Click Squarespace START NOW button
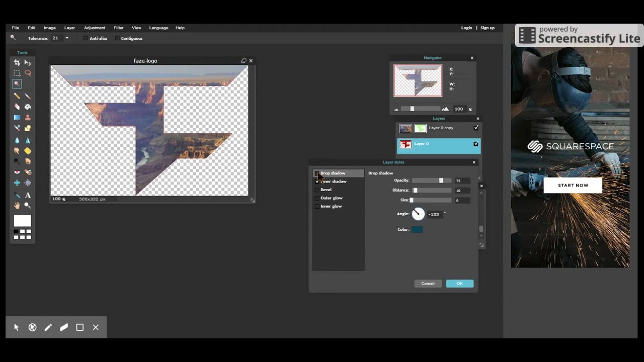This screenshot has height=362, width=644. click(x=573, y=186)
